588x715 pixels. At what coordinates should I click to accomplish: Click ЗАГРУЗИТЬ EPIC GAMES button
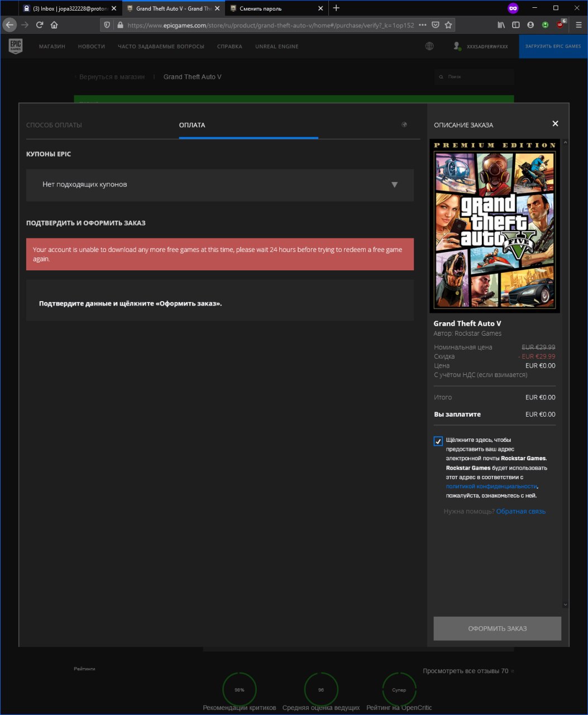(x=553, y=46)
